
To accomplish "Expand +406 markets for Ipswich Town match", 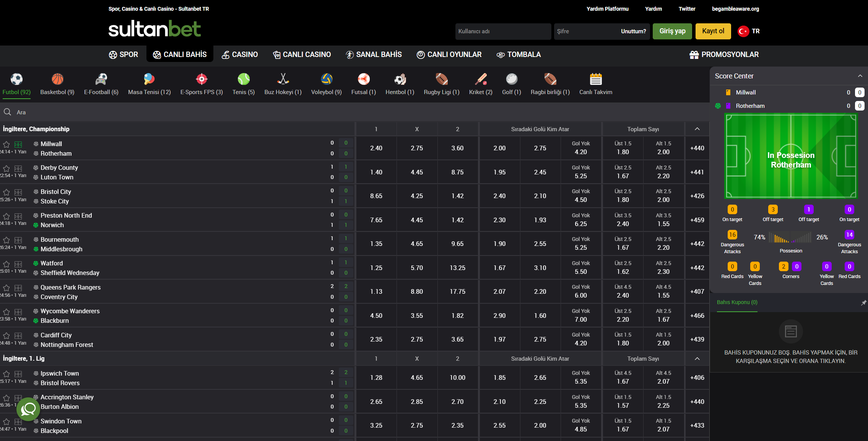I will [x=697, y=378].
